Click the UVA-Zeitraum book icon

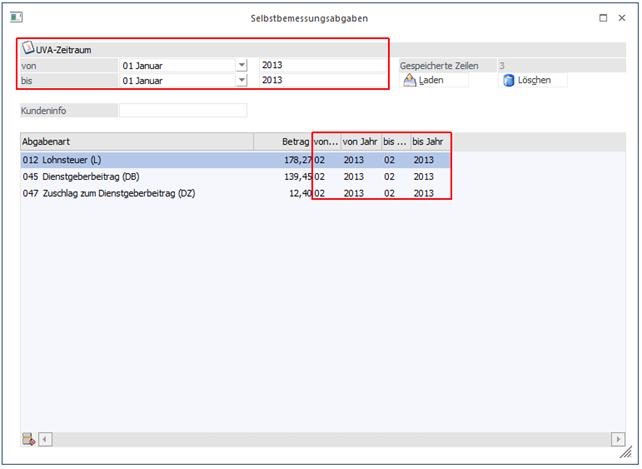pyautogui.click(x=28, y=48)
